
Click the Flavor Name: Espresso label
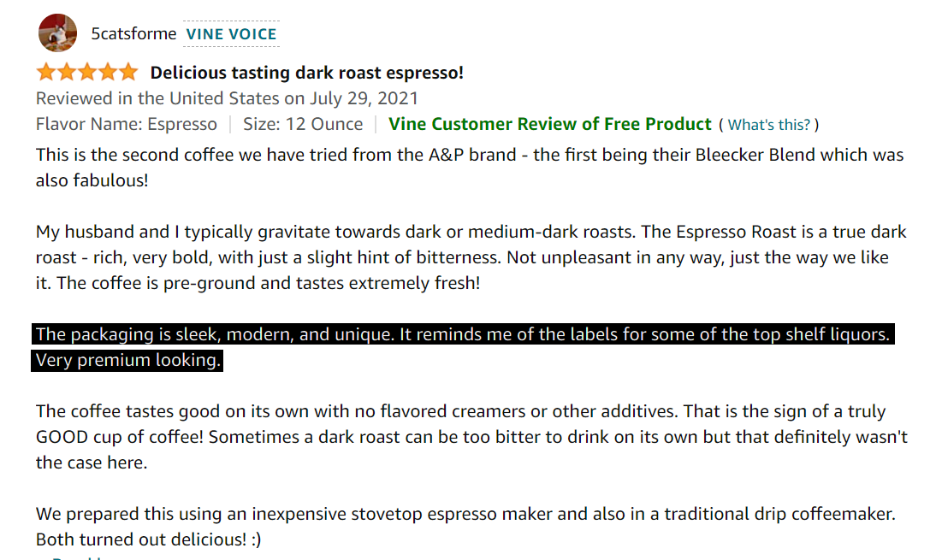pyautogui.click(x=127, y=124)
